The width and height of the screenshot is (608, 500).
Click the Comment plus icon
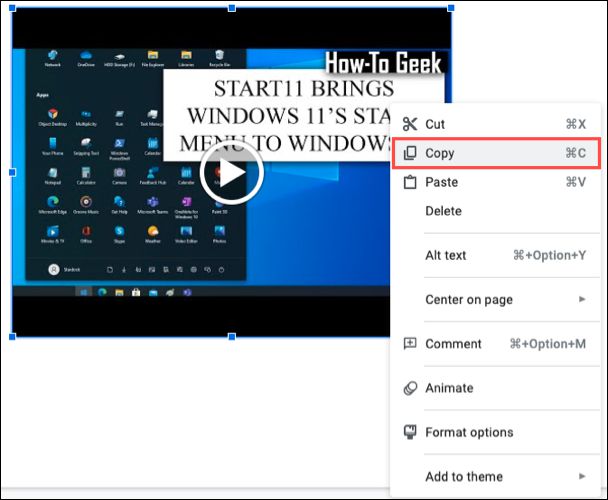(410, 343)
